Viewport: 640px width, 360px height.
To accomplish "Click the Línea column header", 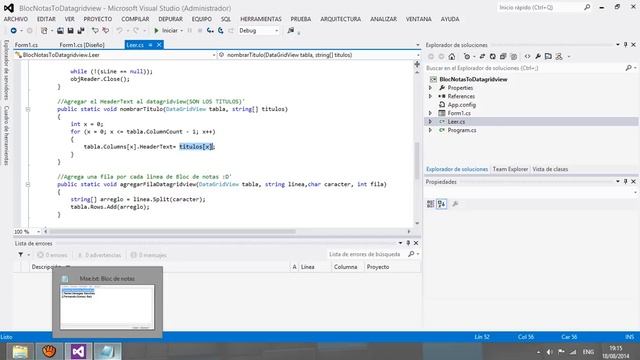I will click(x=314, y=267).
